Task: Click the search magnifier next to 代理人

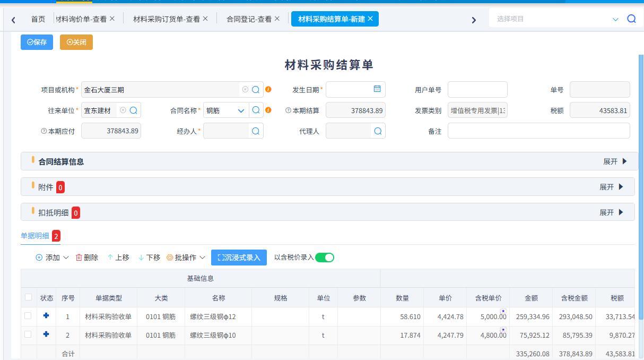Action: (377, 131)
